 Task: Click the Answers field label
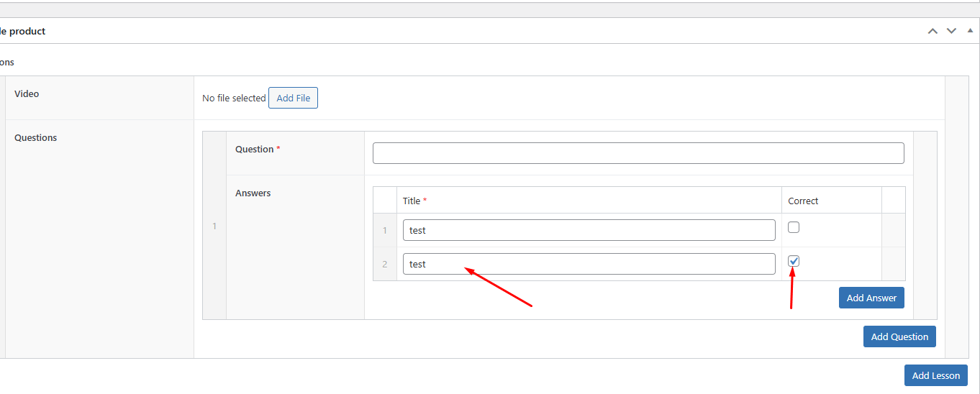pyautogui.click(x=253, y=193)
